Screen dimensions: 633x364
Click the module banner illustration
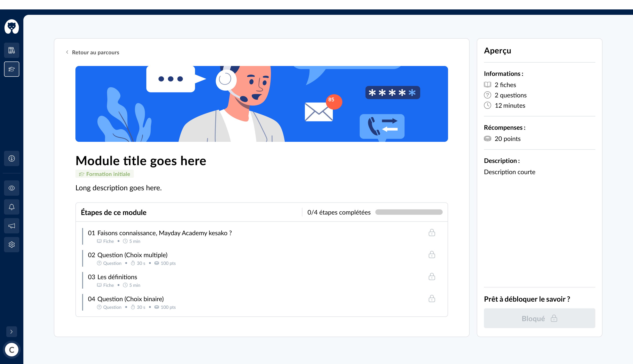[x=261, y=104]
